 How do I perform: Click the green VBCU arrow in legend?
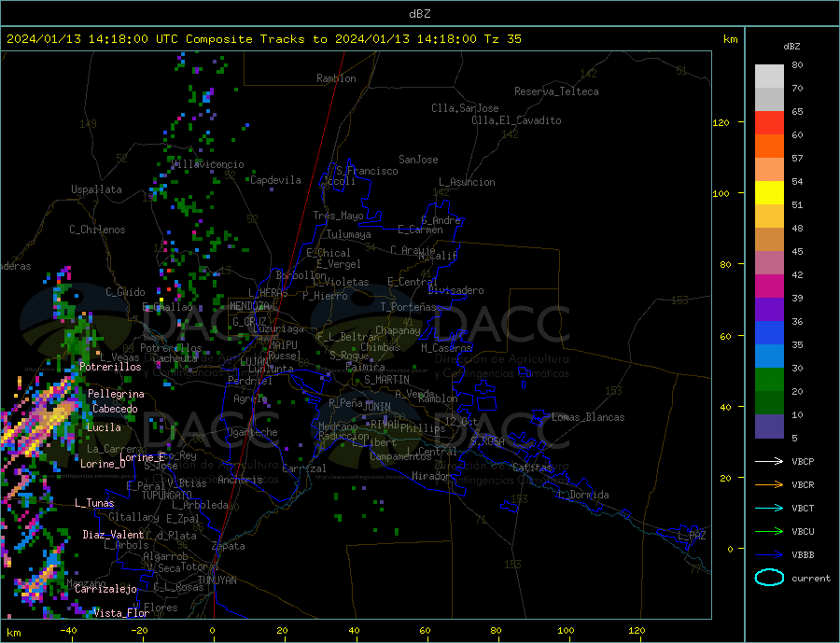click(769, 532)
